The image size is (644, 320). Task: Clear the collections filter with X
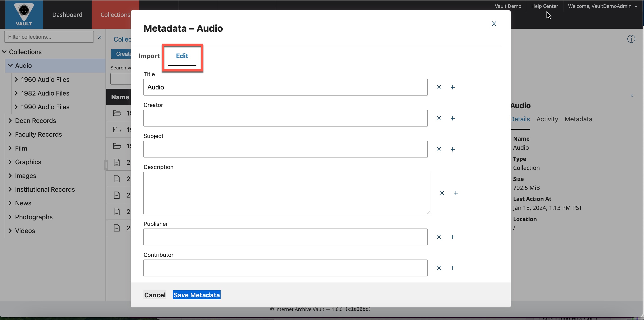pyautogui.click(x=99, y=37)
